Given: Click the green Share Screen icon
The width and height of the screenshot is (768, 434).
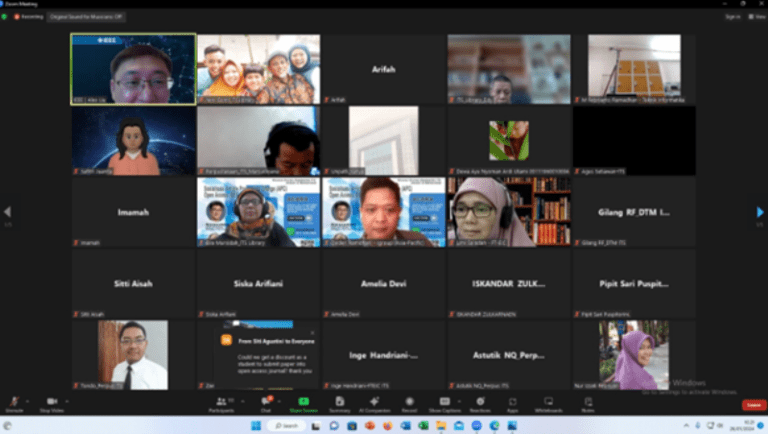Looking at the screenshot, I should point(303,403).
